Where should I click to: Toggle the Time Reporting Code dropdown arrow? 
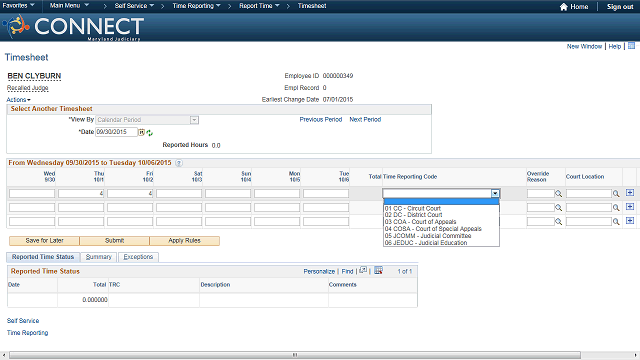tap(495, 193)
